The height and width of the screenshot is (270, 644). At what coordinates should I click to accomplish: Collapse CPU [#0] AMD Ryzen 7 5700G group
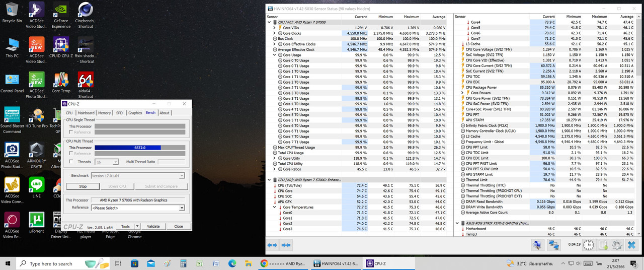pos(269,22)
